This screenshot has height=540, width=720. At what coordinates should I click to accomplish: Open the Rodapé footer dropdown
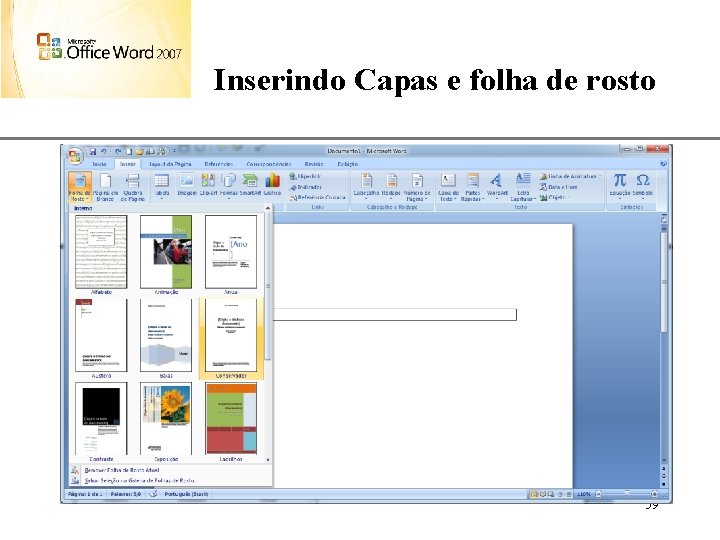(x=391, y=186)
